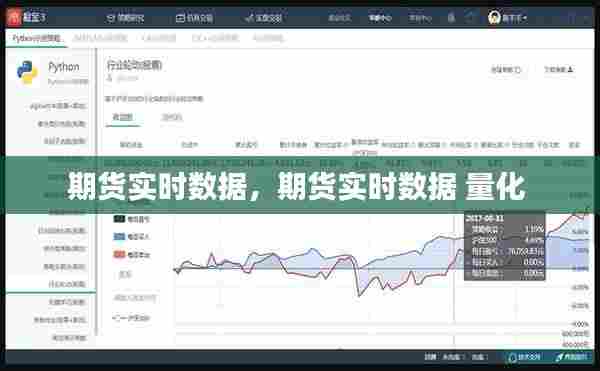Click the status bar button with the headset icon
The height and width of the screenshot is (371, 600).
524,357
